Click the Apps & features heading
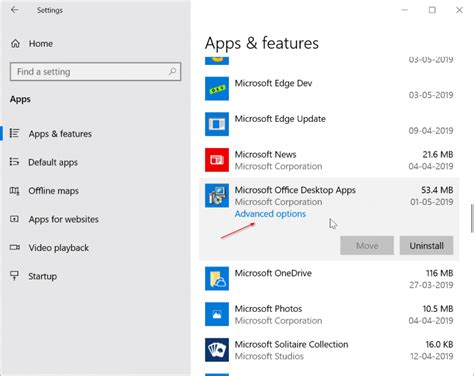Screen dimensions: 474x376 point(262,44)
